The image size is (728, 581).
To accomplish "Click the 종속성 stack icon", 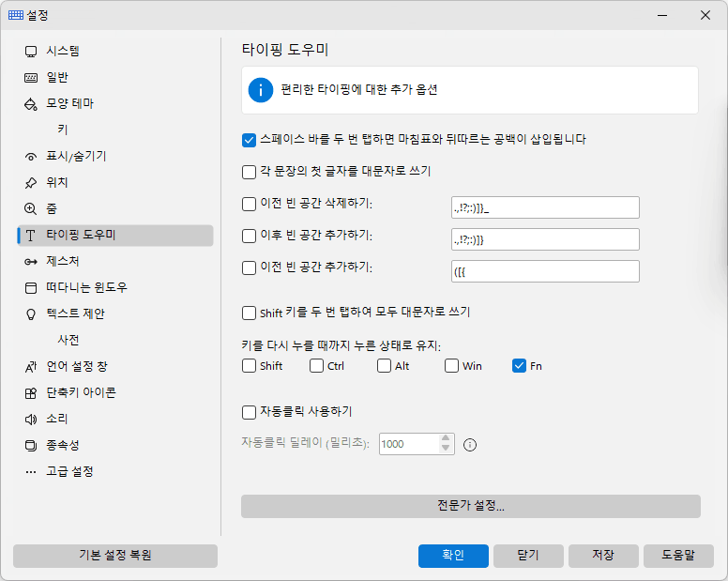I will (31, 446).
